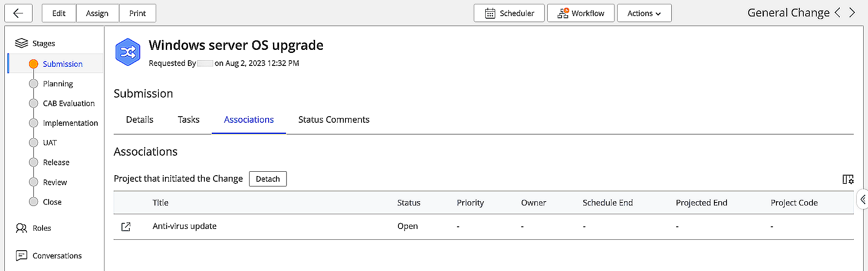
Task: Open the Workflow view
Action: tap(581, 13)
